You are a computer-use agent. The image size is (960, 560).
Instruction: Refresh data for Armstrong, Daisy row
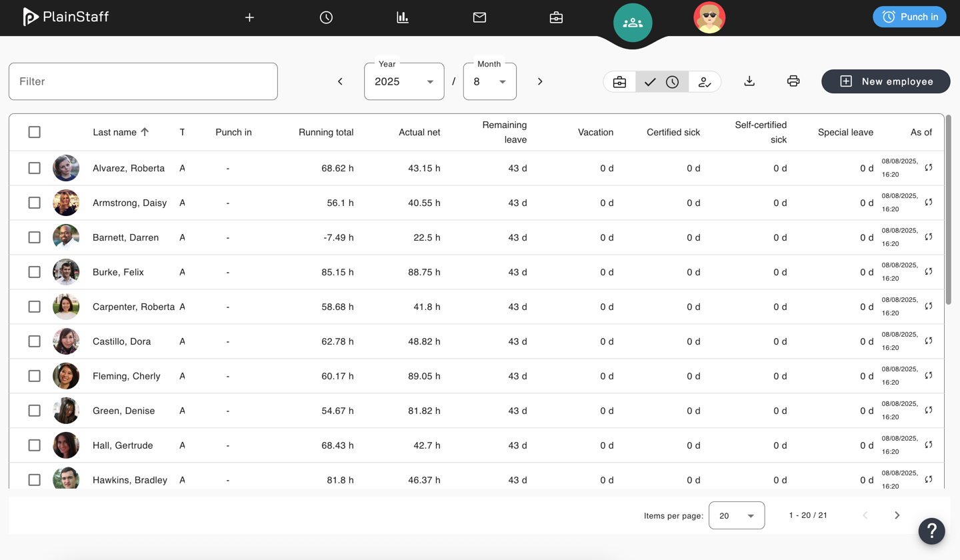pyautogui.click(x=929, y=202)
